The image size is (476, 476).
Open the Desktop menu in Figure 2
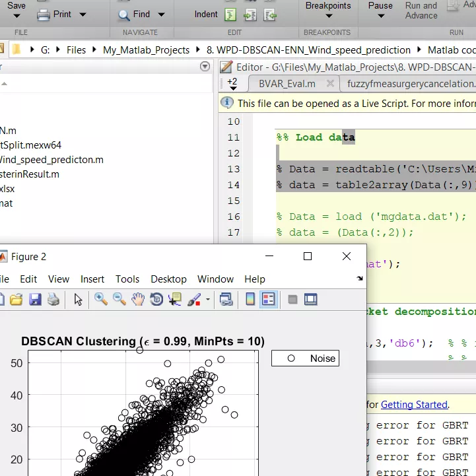click(168, 279)
